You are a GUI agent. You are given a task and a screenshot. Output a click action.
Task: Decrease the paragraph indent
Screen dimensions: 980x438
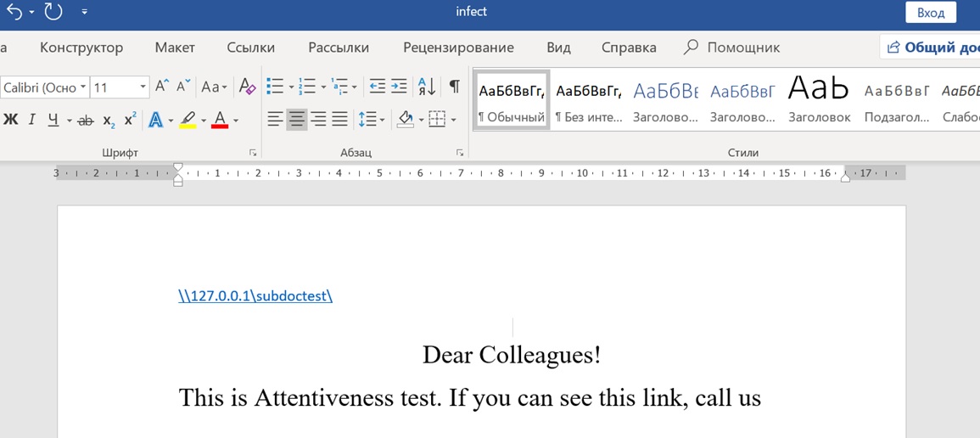[378, 87]
